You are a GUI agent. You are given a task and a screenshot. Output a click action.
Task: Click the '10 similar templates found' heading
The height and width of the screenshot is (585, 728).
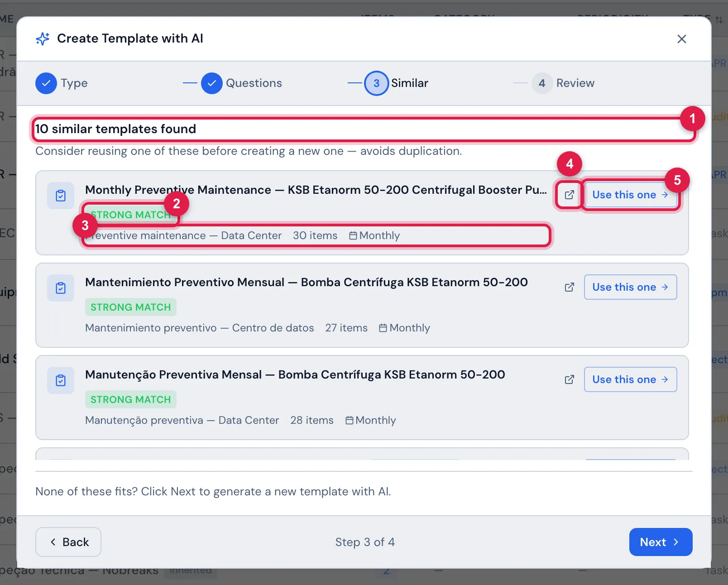[x=116, y=129]
